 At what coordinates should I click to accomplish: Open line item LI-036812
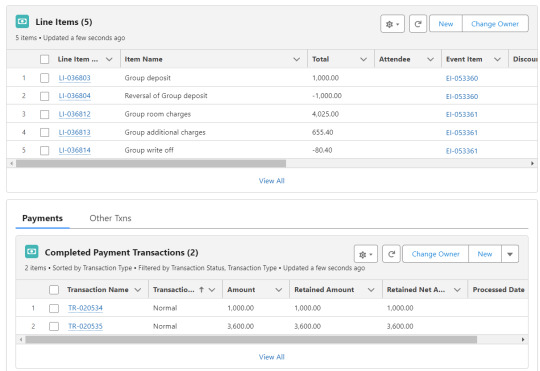tap(74, 114)
